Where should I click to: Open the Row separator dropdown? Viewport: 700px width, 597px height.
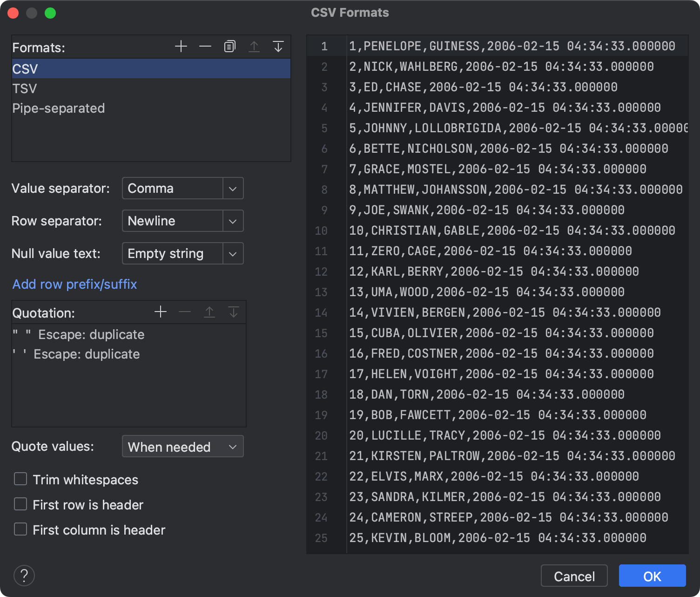(232, 221)
